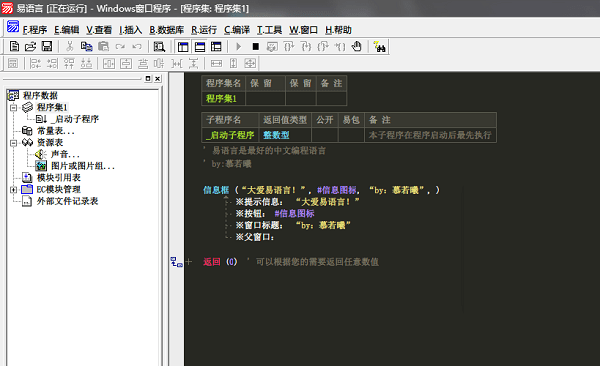The image size is (600, 366).
Task: Click the hand breakpoint icon
Action: pos(357,47)
